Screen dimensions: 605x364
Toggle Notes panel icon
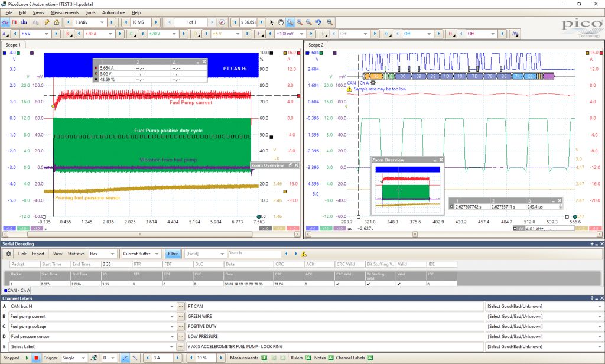(331, 358)
